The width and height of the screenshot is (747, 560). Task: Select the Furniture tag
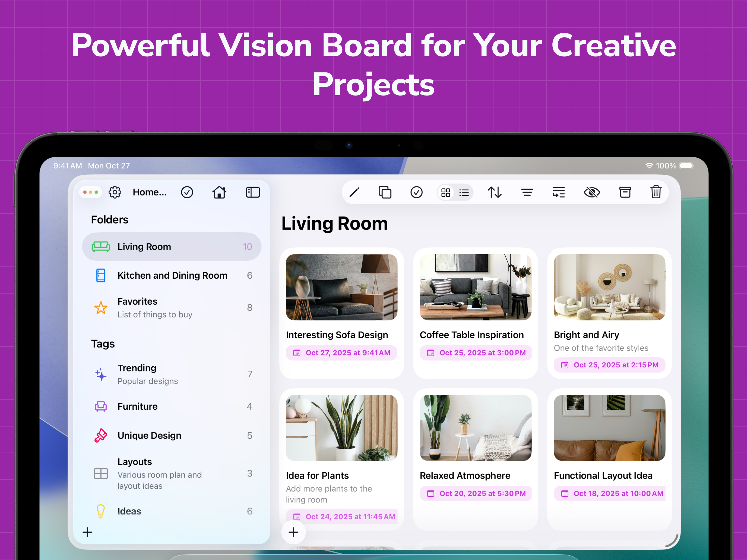[172, 406]
